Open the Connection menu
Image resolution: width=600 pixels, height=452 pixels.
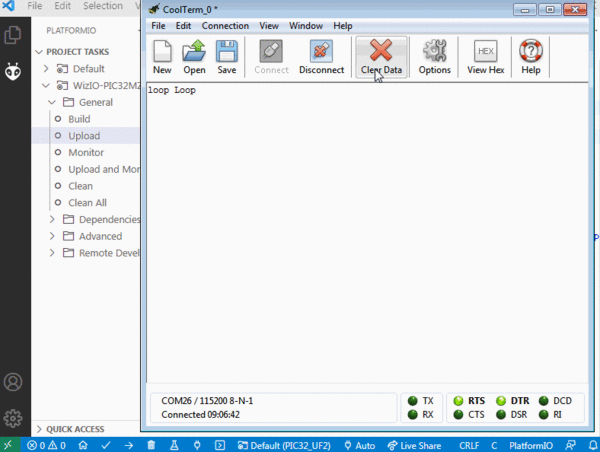click(225, 26)
